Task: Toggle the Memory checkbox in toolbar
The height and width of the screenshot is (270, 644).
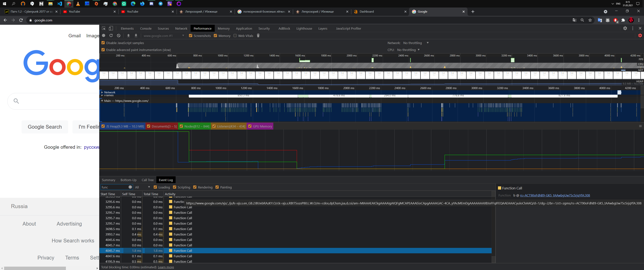Action: click(215, 36)
